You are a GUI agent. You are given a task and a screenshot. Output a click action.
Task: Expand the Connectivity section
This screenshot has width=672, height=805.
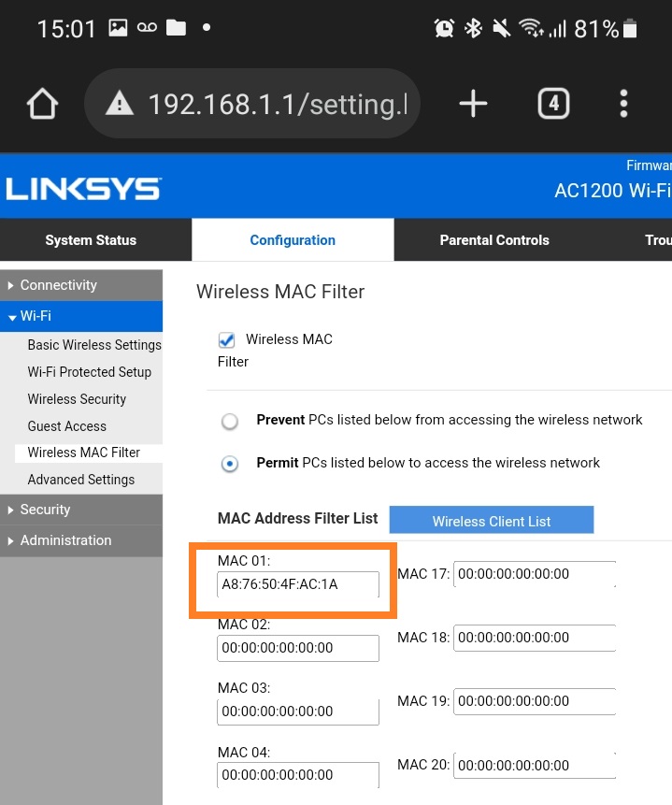click(59, 285)
